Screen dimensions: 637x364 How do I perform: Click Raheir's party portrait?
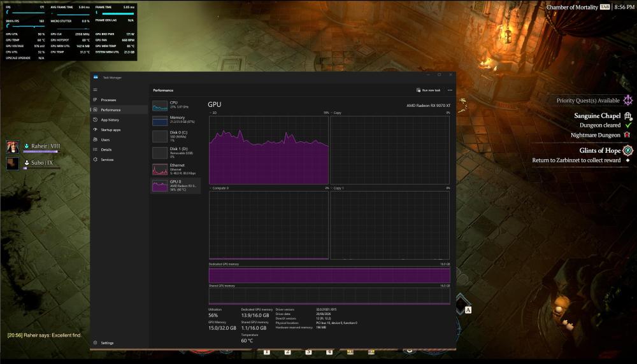[13, 147]
